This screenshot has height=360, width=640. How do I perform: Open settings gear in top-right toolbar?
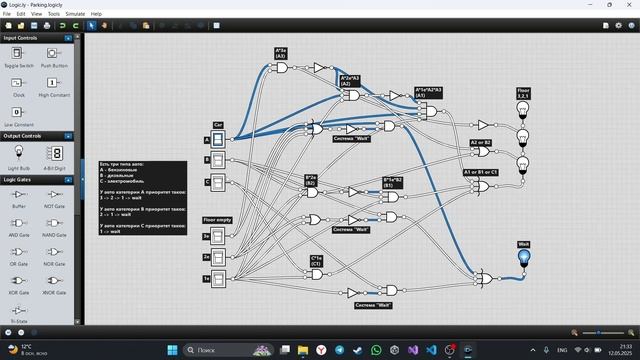[x=618, y=25]
